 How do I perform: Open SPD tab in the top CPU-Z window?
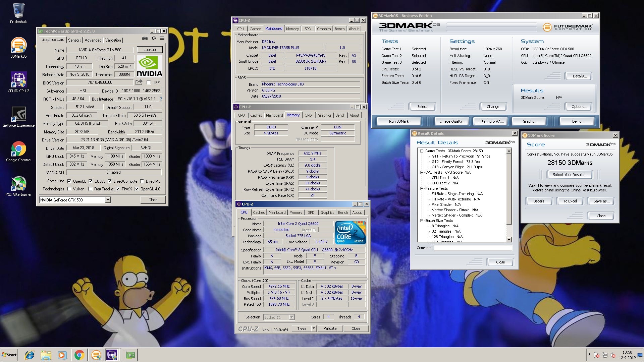308,29
